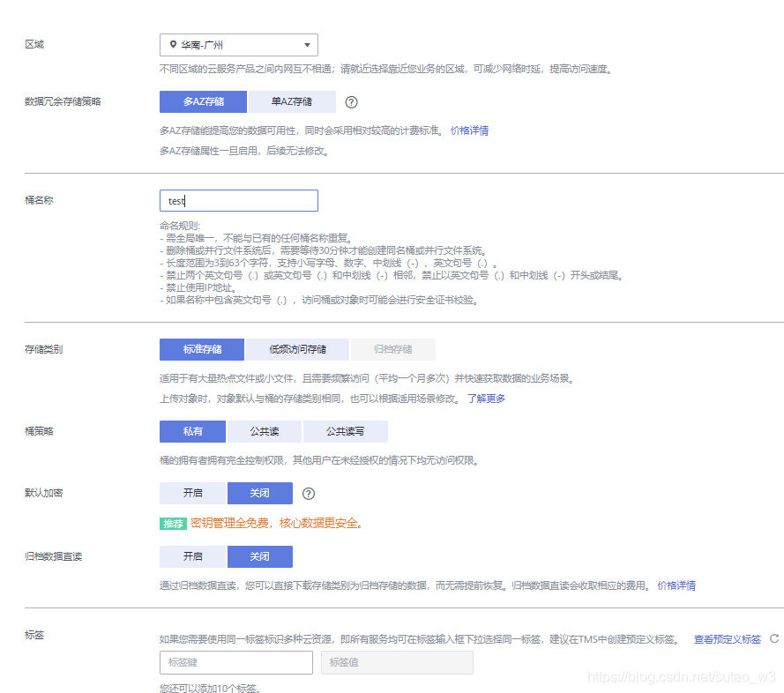
Task: Enable 归档数据直读 with 开启
Action: 192,556
